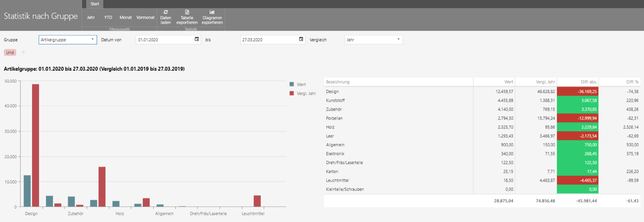The height and width of the screenshot is (222, 644).
Task: Select the Karton table row
Action: [482, 171]
